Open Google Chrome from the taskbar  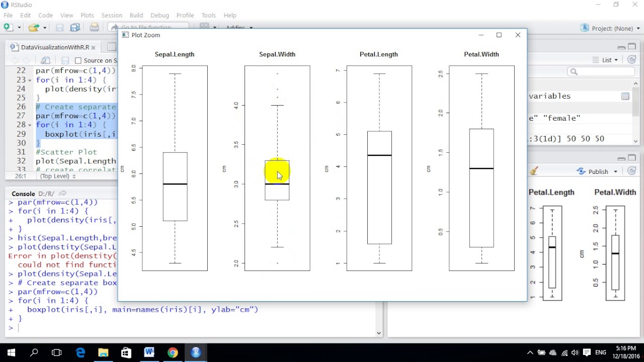click(x=173, y=352)
